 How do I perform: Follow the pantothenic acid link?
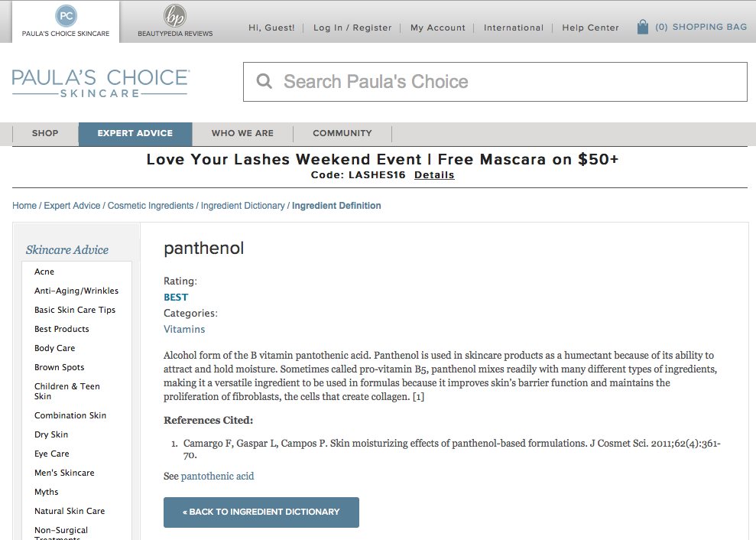217,477
